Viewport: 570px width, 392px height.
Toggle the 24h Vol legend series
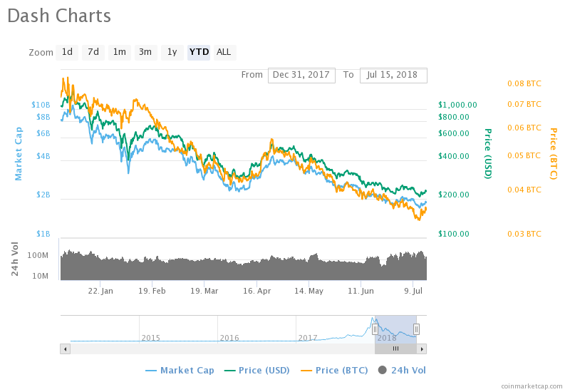(402, 371)
